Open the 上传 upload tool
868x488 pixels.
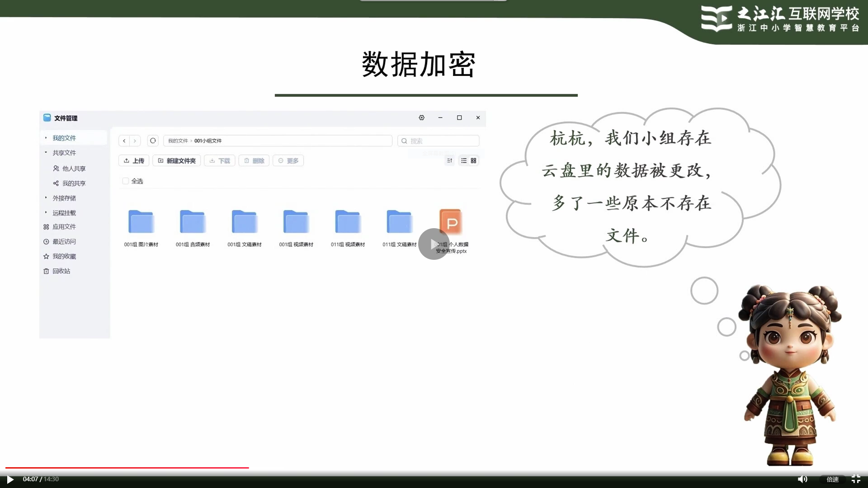click(133, 160)
